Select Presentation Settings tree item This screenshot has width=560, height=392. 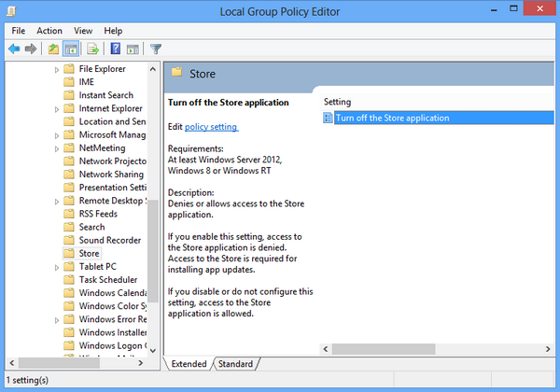(113, 188)
